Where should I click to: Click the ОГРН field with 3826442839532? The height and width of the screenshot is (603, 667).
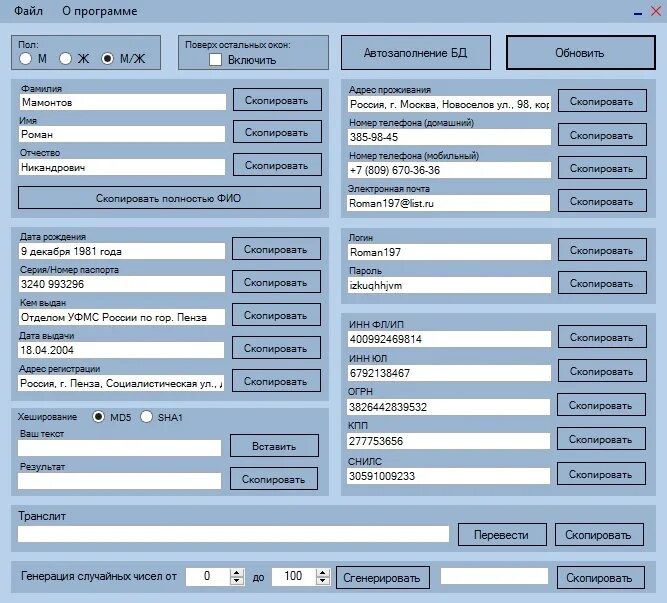pyautogui.click(x=449, y=407)
